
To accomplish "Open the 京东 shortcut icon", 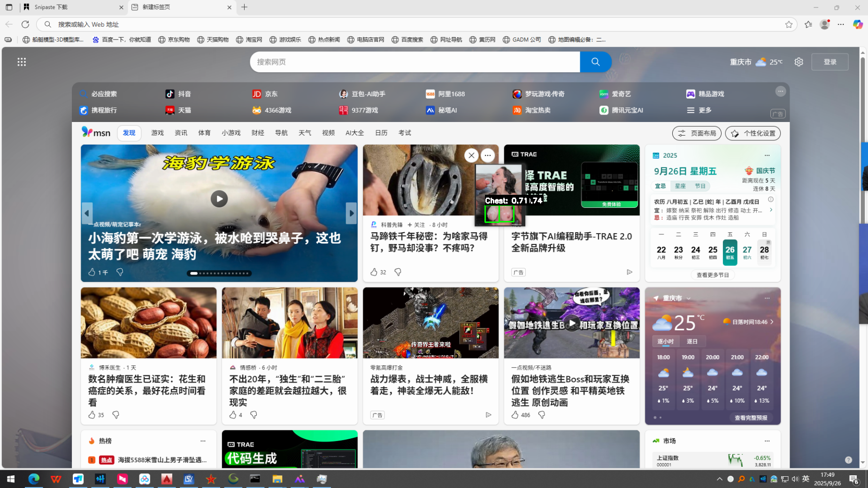I will (257, 94).
